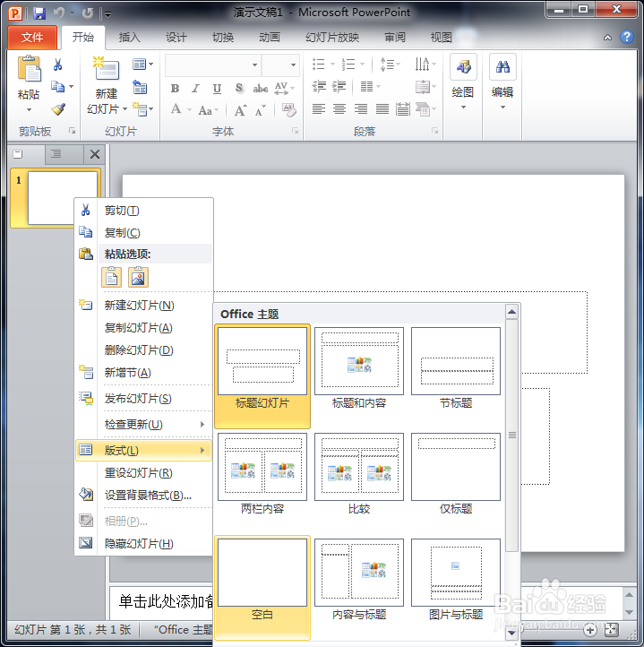
Task: Click the Save icon in quick access
Action: pyautogui.click(x=39, y=13)
